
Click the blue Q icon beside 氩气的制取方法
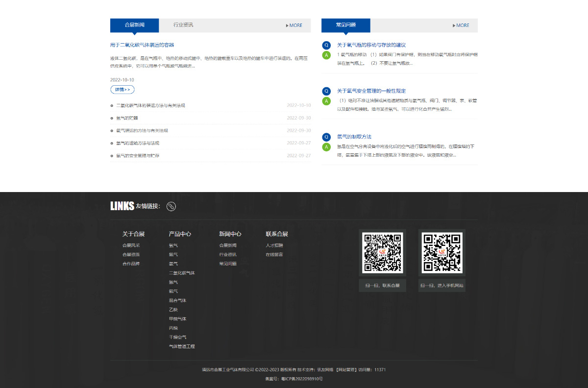point(326,137)
